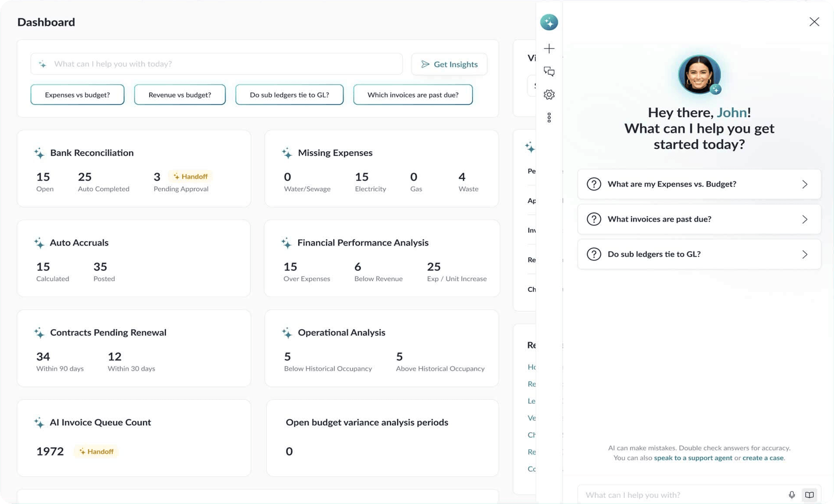Click sparkle icon beside Operational Analysis
Viewport: 834px width, 504px height.
pyautogui.click(x=287, y=333)
